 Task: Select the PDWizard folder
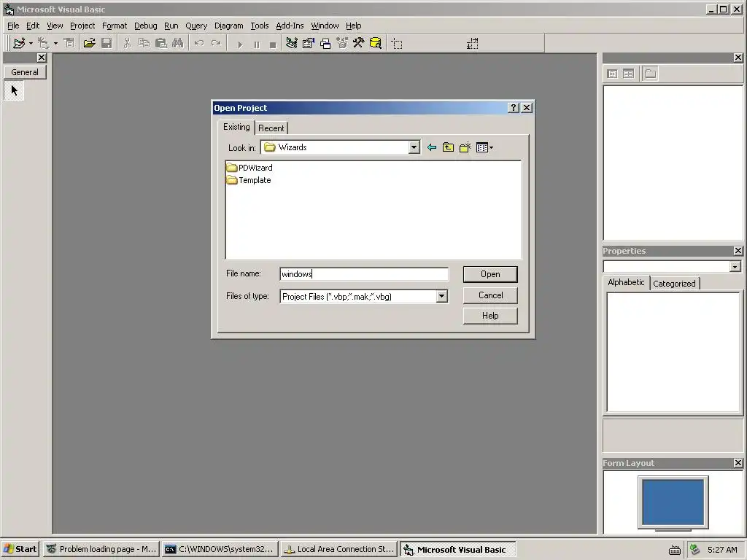pos(249,168)
